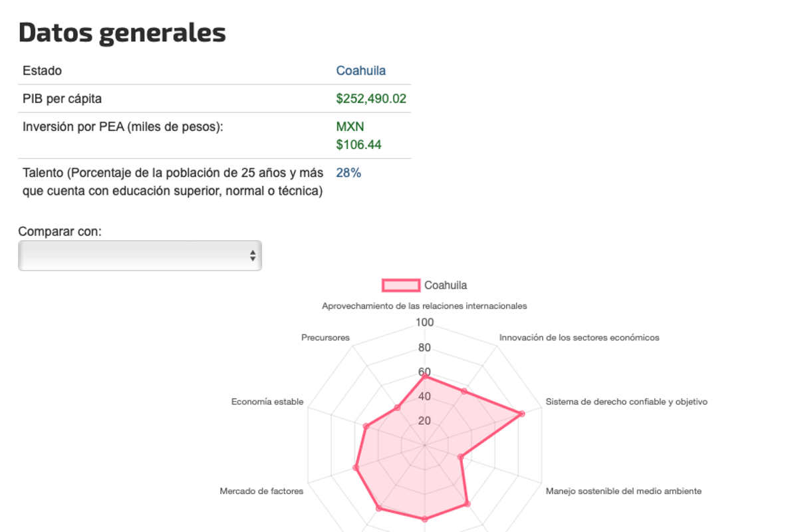Click the 28% Talento value link
Screen dimensions: 798x532
pyautogui.click(x=349, y=172)
